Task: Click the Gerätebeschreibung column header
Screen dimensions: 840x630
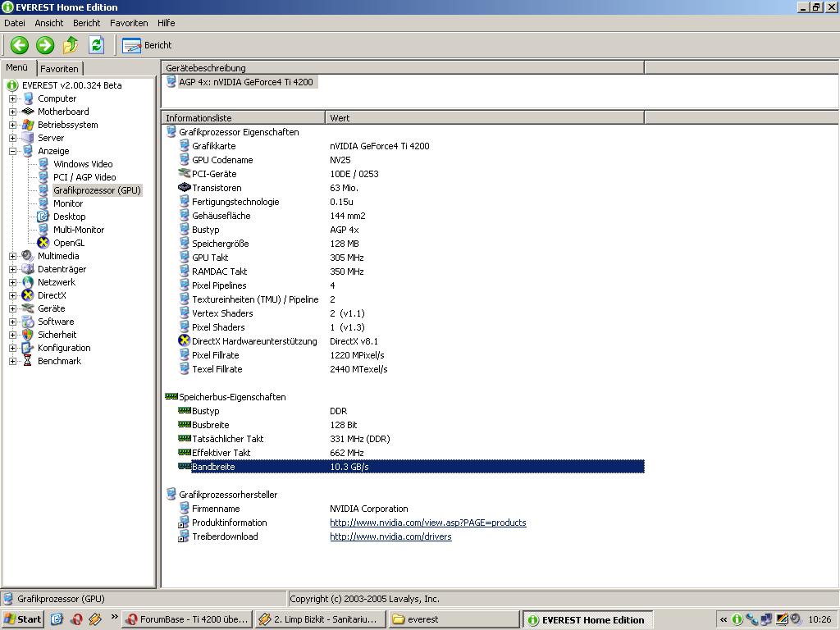Action: [403, 68]
